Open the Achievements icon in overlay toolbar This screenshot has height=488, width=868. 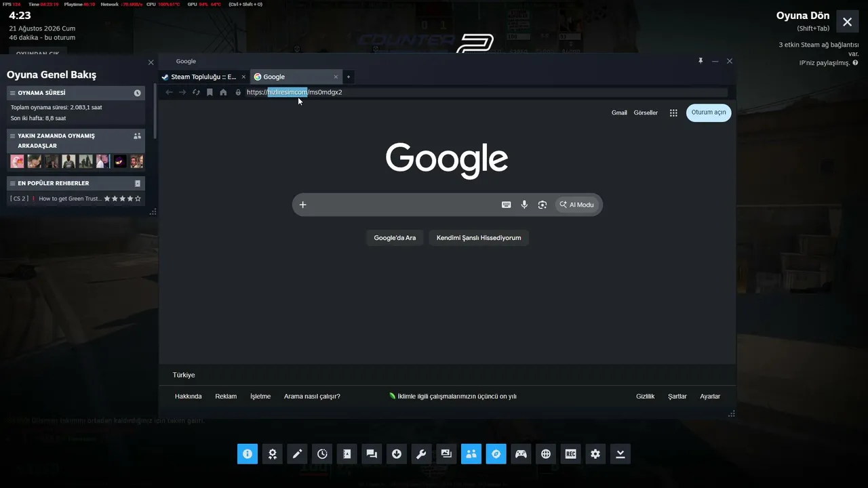coord(272,454)
